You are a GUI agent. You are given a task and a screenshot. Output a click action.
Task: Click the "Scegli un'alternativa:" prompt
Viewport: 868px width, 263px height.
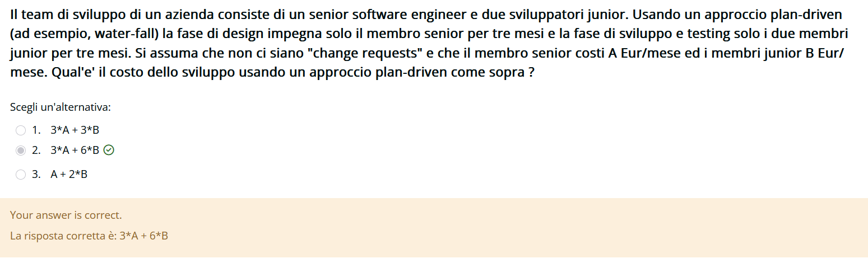[x=61, y=107]
